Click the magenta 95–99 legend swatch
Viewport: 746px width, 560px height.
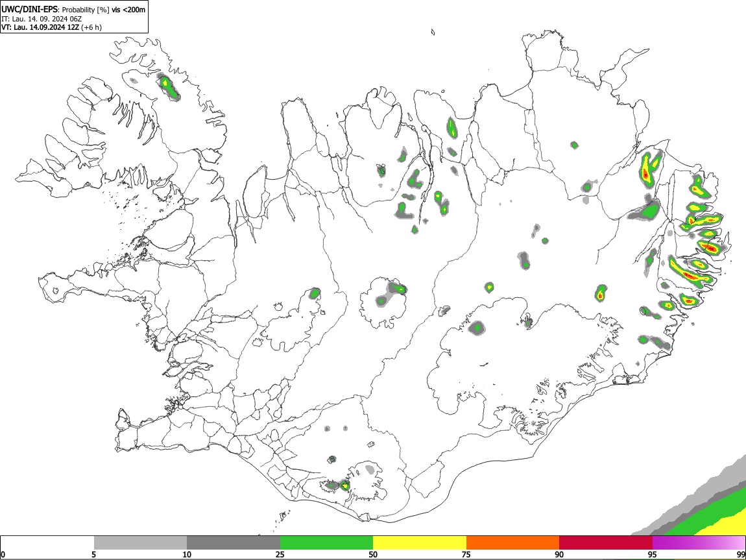(x=699, y=542)
